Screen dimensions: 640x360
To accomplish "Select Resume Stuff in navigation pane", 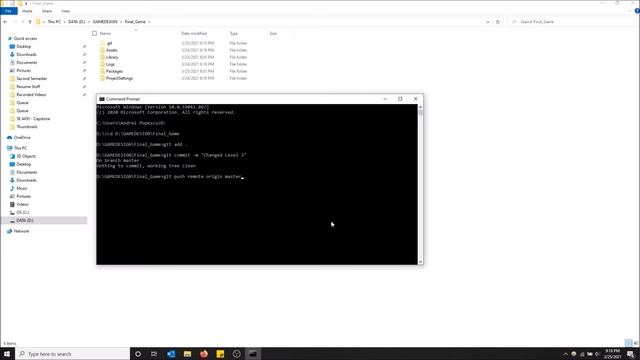I will (28, 87).
